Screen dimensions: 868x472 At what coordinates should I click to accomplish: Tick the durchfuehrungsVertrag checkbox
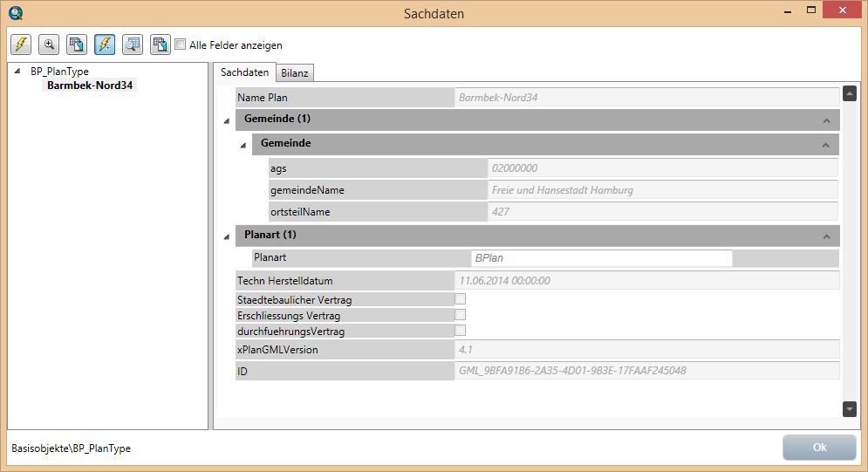click(460, 331)
